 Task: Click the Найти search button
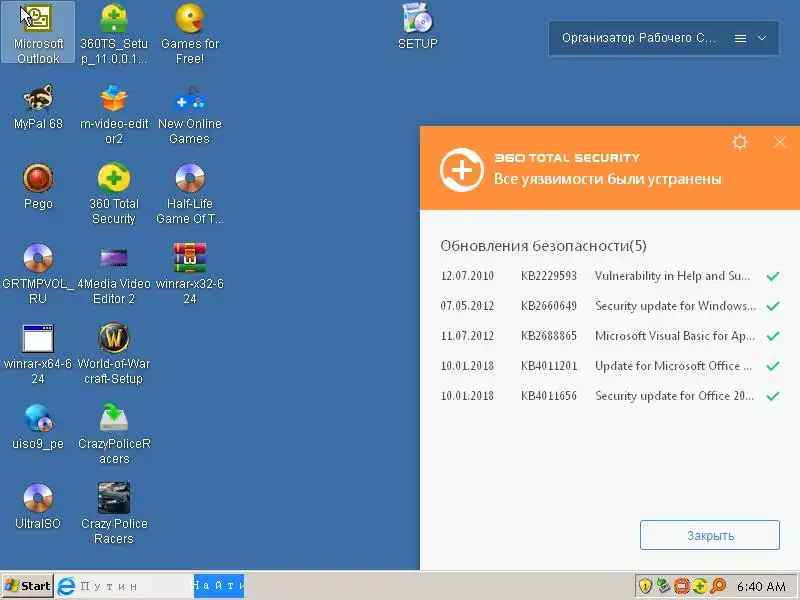(219, 586)
